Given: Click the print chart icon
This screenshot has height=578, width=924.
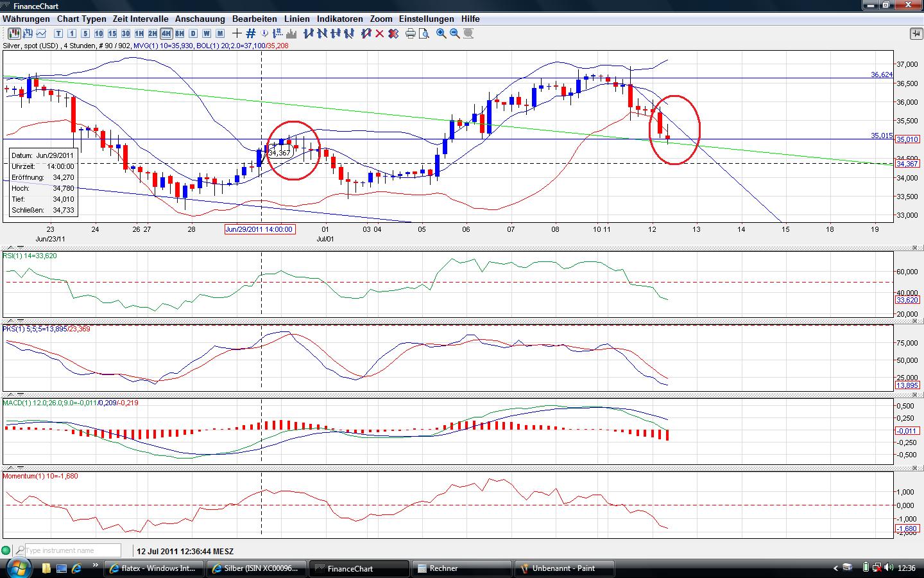Looking at the screenshot, I should (x=410, y=33).
